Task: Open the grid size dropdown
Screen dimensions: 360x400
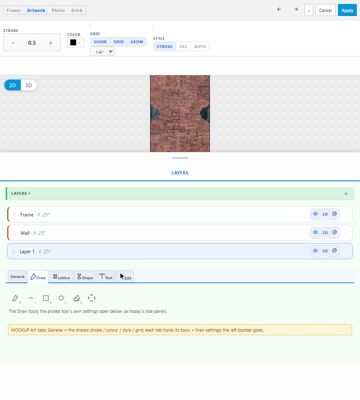Action: (x=102, y=52)
